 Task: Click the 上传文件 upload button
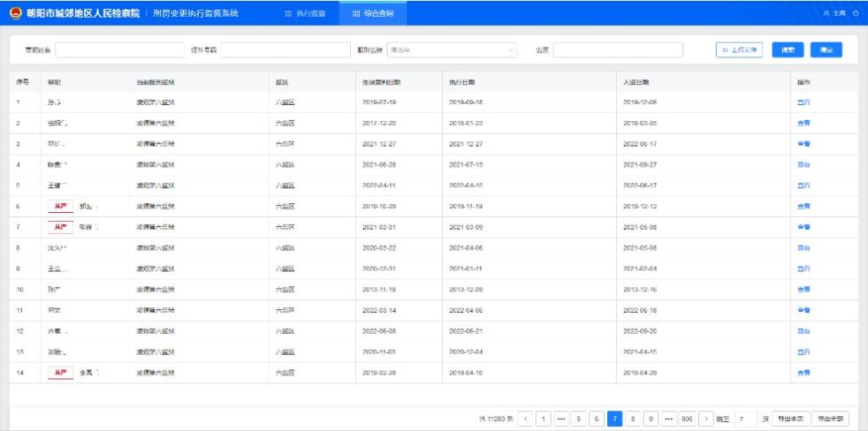738,50
